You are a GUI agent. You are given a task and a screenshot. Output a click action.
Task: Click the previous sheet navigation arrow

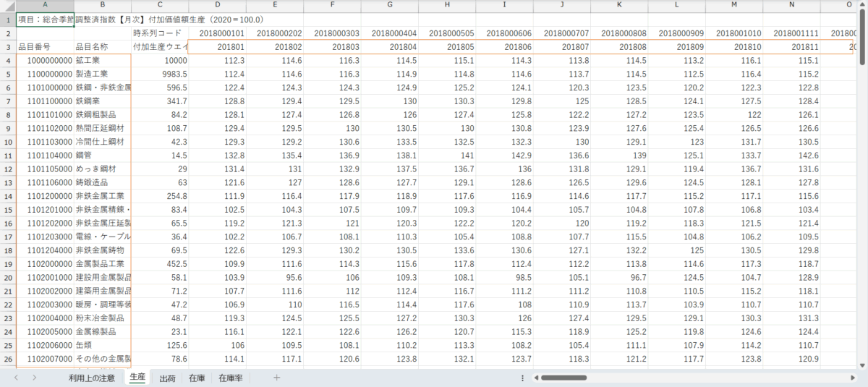[x=14, y=378]
